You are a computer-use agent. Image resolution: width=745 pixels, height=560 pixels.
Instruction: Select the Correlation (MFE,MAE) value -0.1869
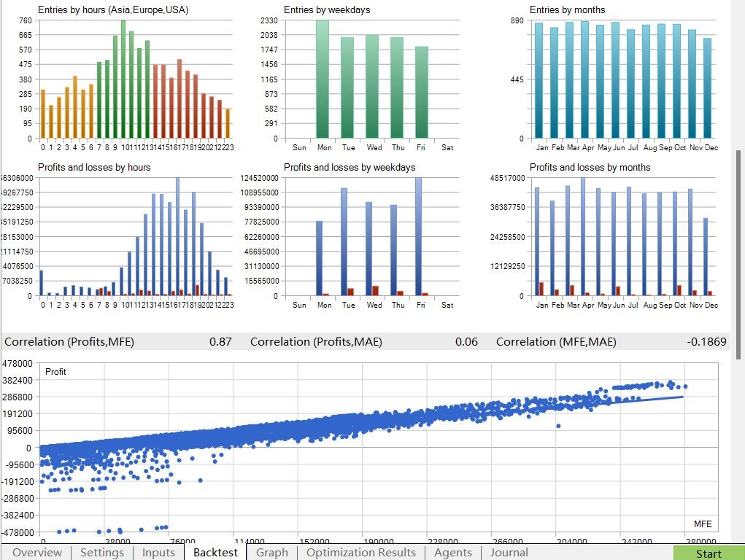coord(706,341)
